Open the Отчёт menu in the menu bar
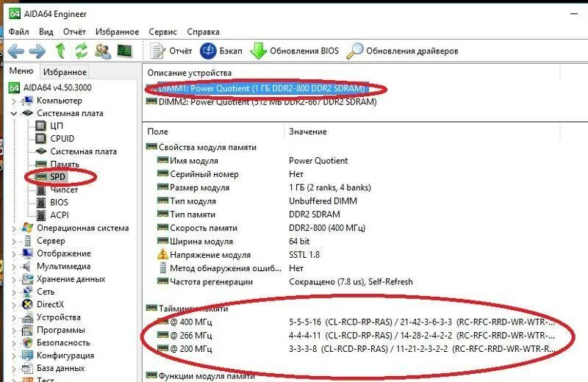The width and height of the screenshot is (588, 382). tap(74, 32)
